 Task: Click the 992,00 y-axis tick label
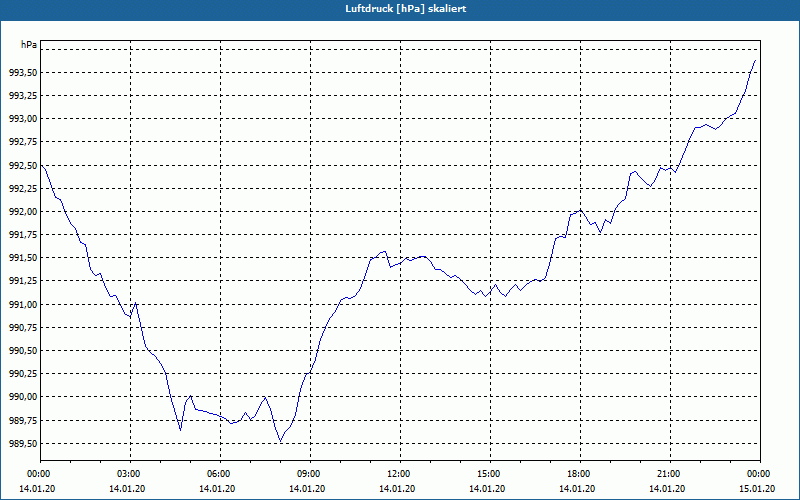click(23, 212)
